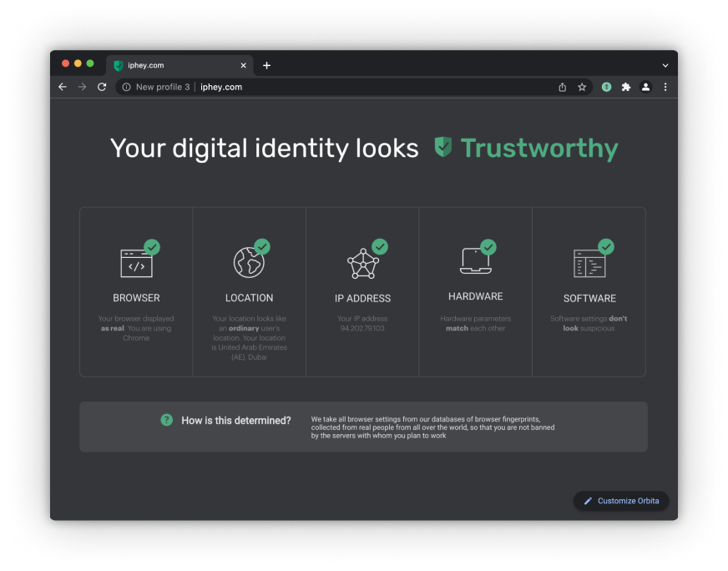This screenshot has height=571, width=728.
Task: Click the browser fingerprints explanation paragraph
Action: (432, 427)
